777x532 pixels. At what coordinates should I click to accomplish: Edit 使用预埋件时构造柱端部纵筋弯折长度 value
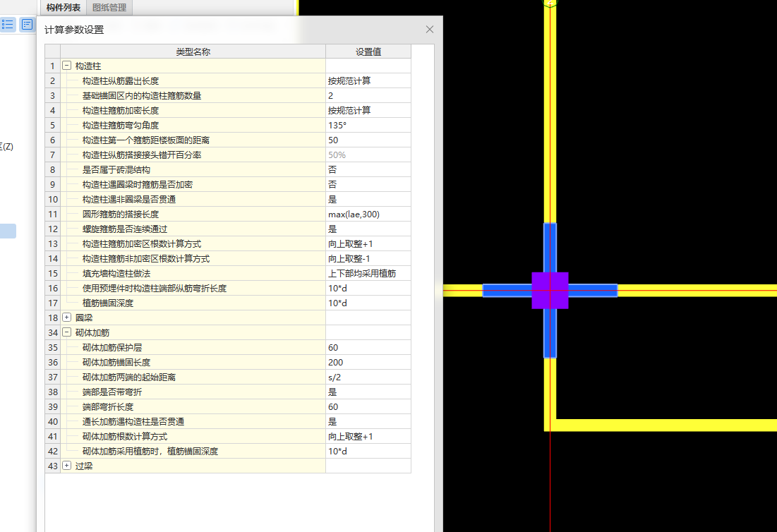(x=368, y=289)
